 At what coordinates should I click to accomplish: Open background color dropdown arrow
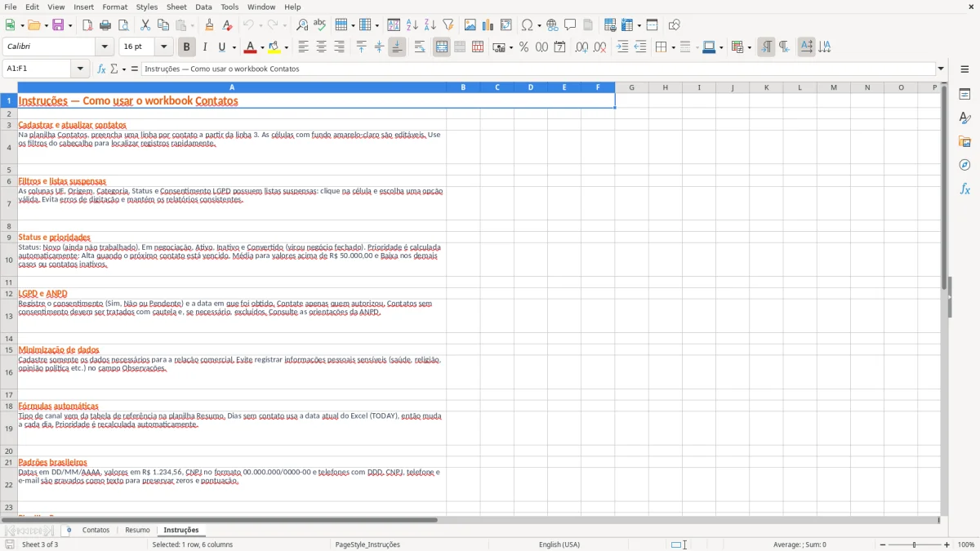287,47
